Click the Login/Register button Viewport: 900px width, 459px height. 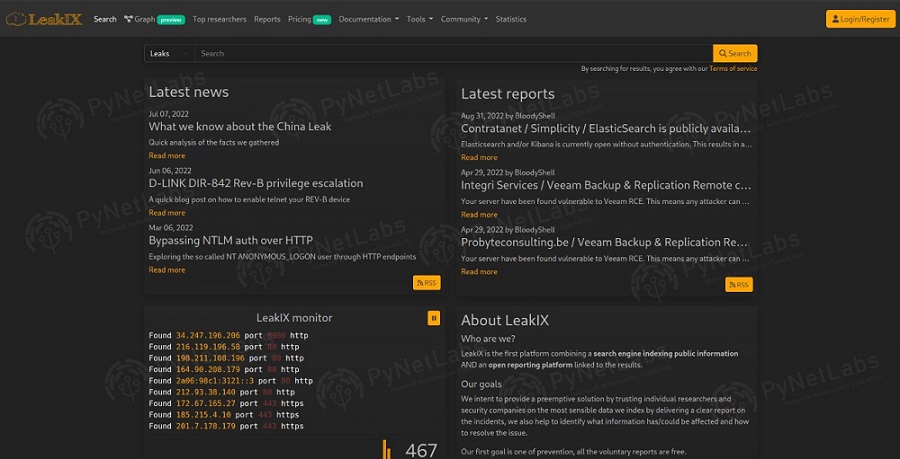coord(860,19)
